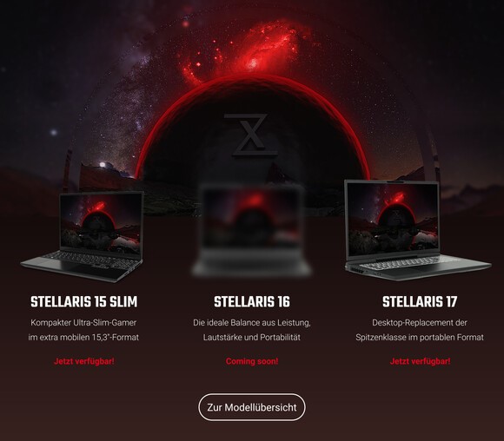
Task: Click Jetzt verfügbar under Stellaris 15 Slim
Action: (x=84, y=361)
